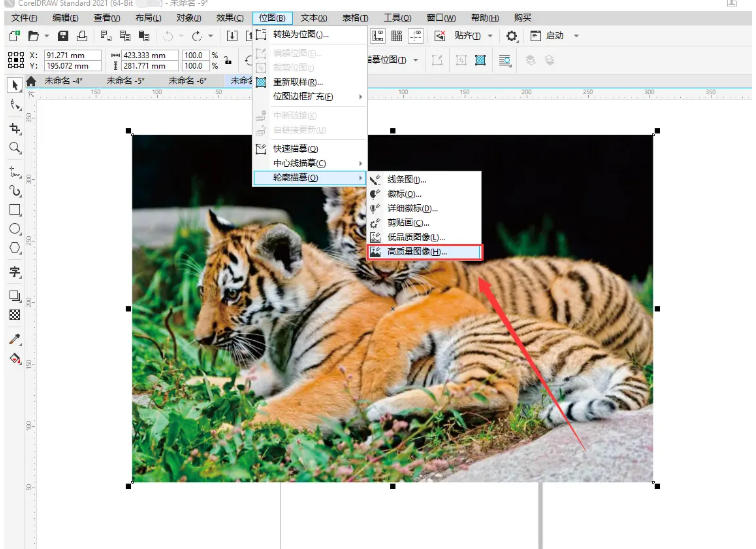Select the Eyedropper tool
Image resolution: width=756 pixels, height=549 pixels.
point(15,339)
